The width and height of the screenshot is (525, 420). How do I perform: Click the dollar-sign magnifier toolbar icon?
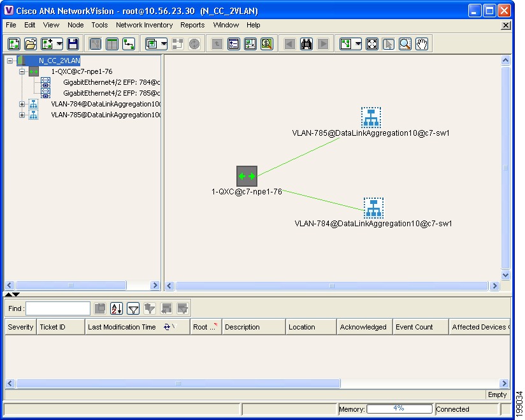[267, 44]
